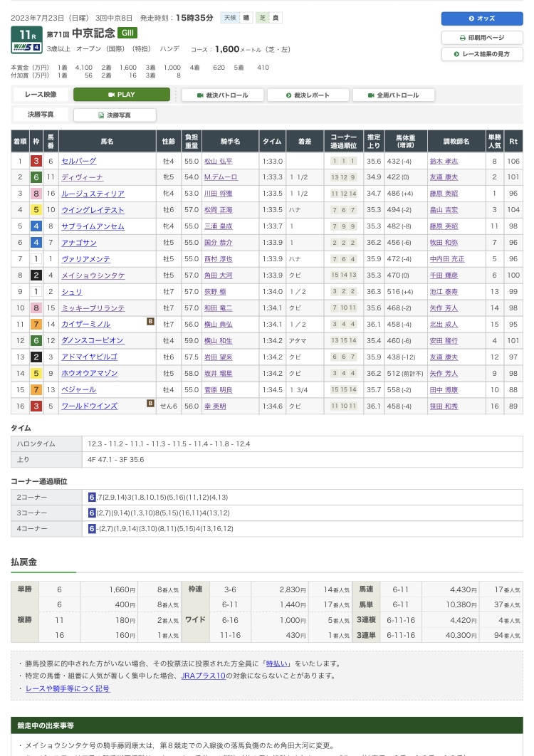
Task: Open trainer 牧田 和弥 link
Action: coord(444,243)
